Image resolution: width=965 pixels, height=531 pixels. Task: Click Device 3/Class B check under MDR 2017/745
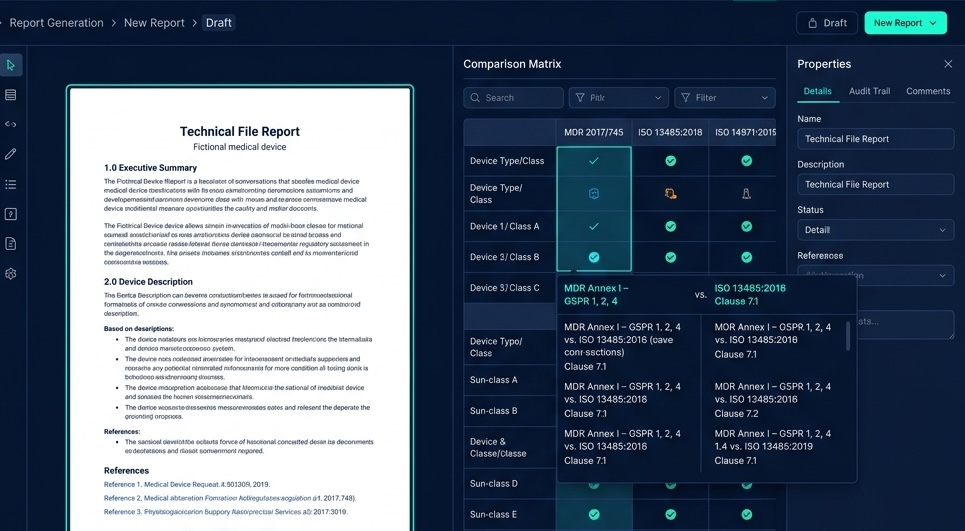coord(594,257)
